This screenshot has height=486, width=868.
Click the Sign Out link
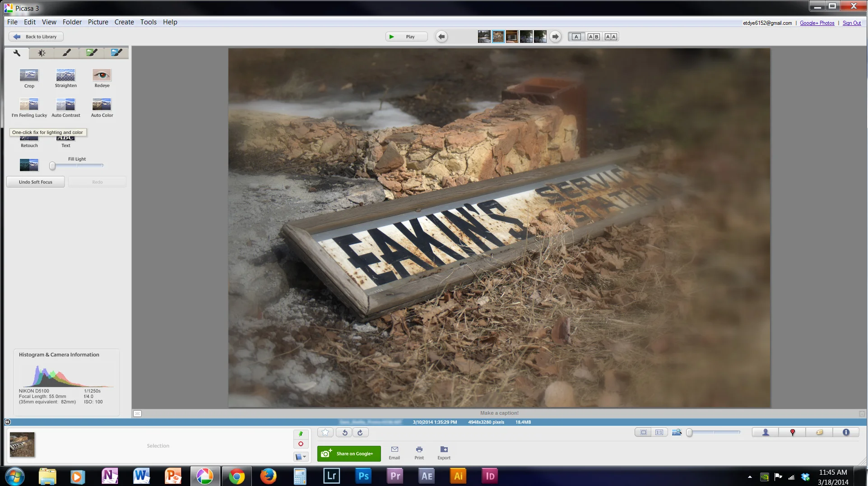point(852,23)
